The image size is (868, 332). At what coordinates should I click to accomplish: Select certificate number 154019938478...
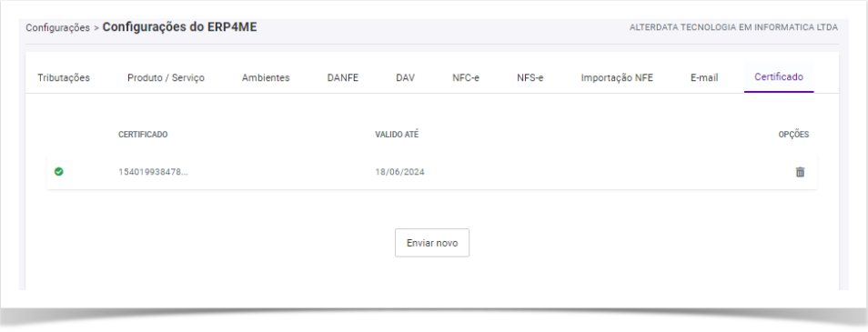(154, 172)
